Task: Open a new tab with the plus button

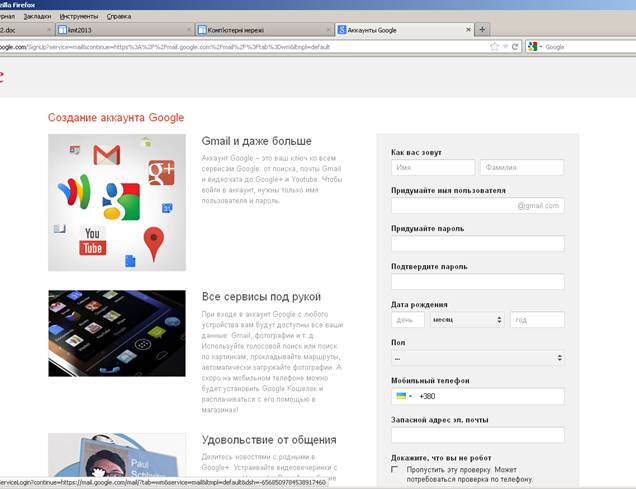Action: point(482,29)
